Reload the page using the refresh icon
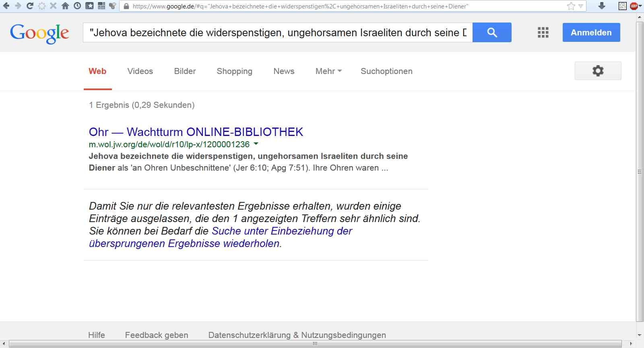Viewport: 644px width, 348px height. click(30, 6)
